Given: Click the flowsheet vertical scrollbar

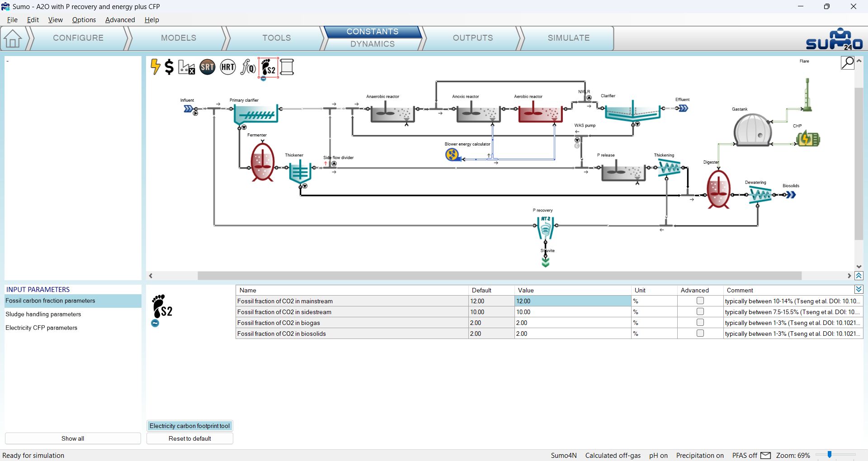Looking at the screenshot, I should [x=859, y=163].
